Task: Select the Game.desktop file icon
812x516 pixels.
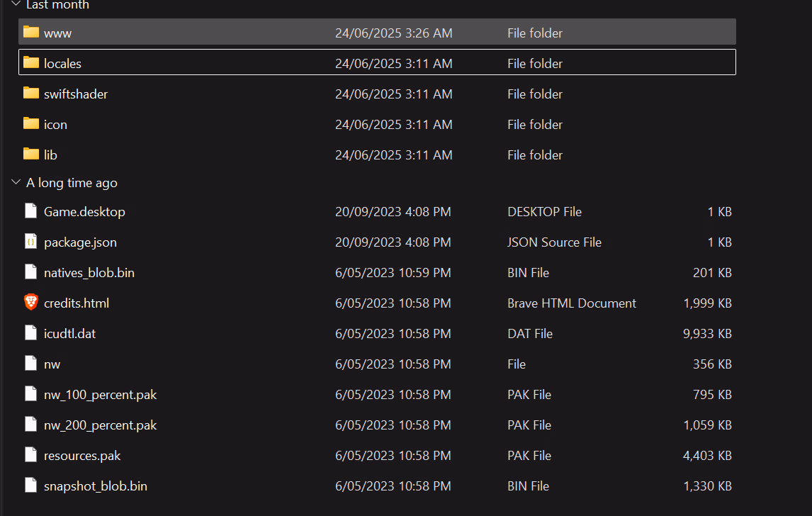Action: [30, 211]
